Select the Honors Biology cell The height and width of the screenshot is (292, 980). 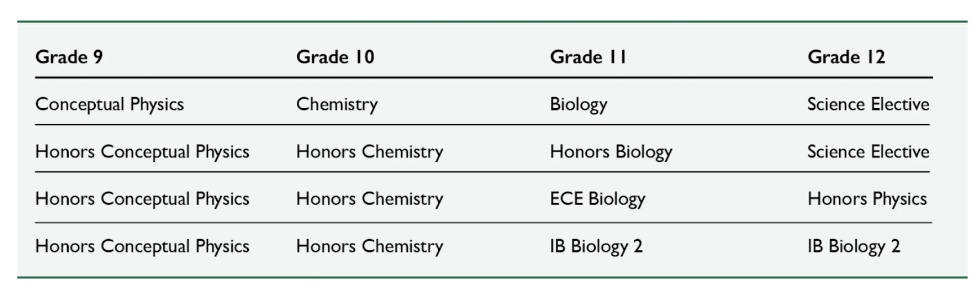[611, 152]
